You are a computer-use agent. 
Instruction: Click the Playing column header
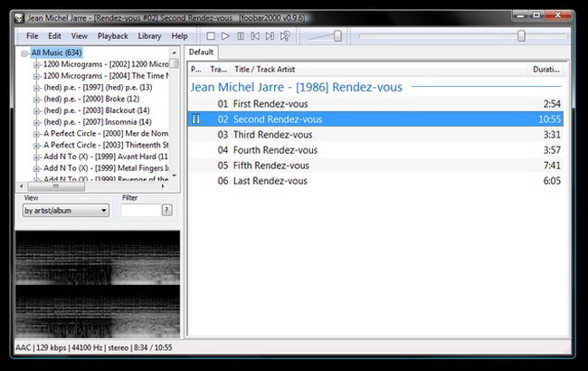[x=196, y=70]
